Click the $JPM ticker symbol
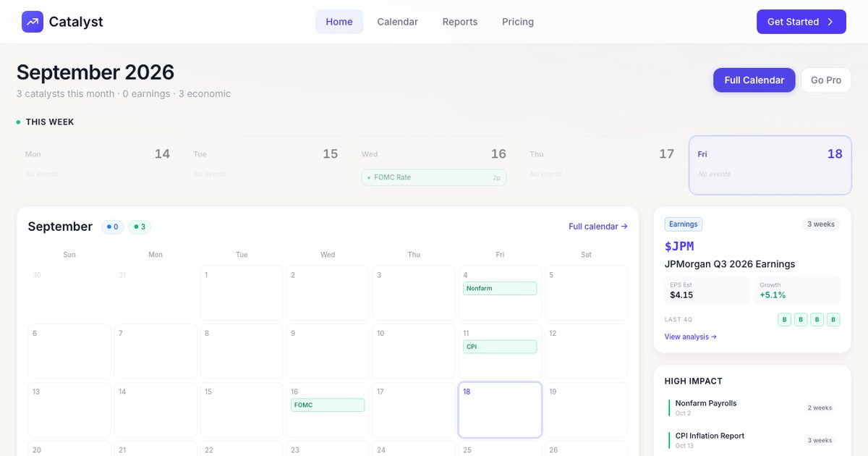Image resolution: width=868 pixels, height=456 pixels. click(679, 246)
